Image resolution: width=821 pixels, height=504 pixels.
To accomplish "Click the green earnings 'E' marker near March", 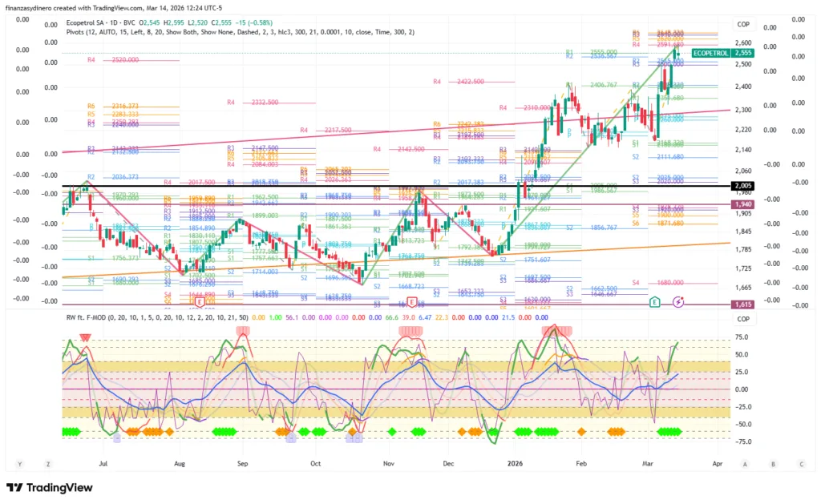I will (x=655, y=301).
